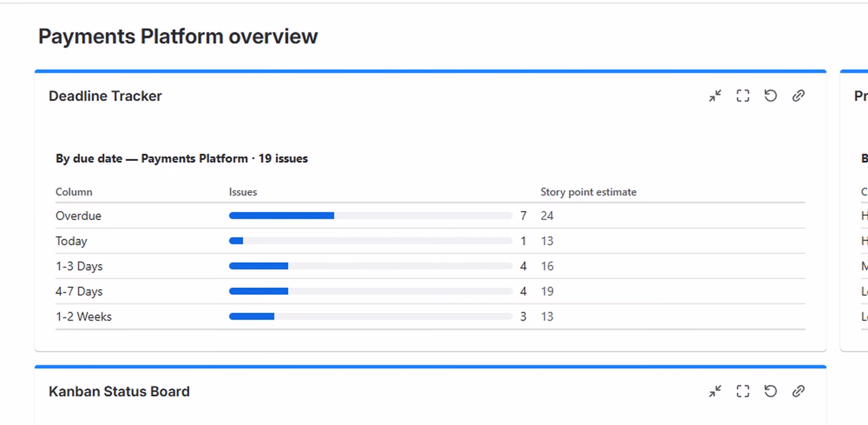The image size is (868, 425).
Task: Click the 4-7 Days issues progress bar
Action: pyautogui.click(x=371, y=291)
